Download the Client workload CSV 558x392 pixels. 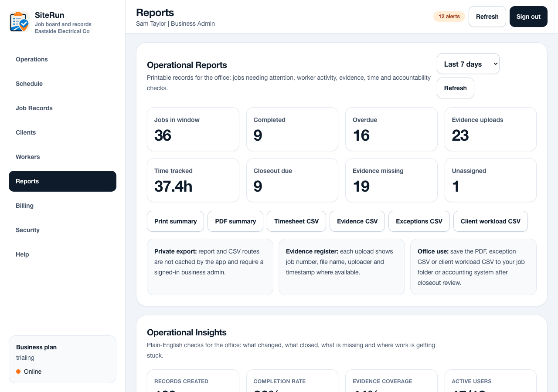pos(490,221)
